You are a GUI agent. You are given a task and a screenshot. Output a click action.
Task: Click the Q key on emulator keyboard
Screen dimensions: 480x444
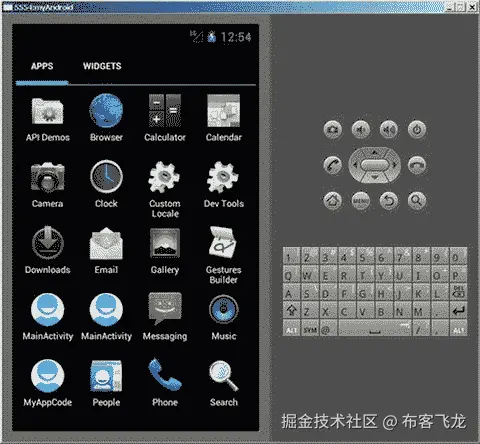[291, 275]
